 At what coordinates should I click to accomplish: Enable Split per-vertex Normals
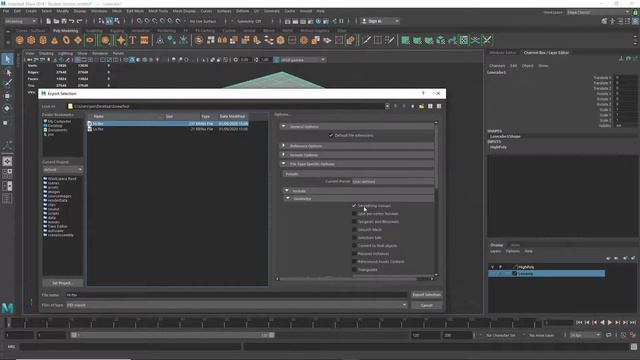click(x=354, y=213)
